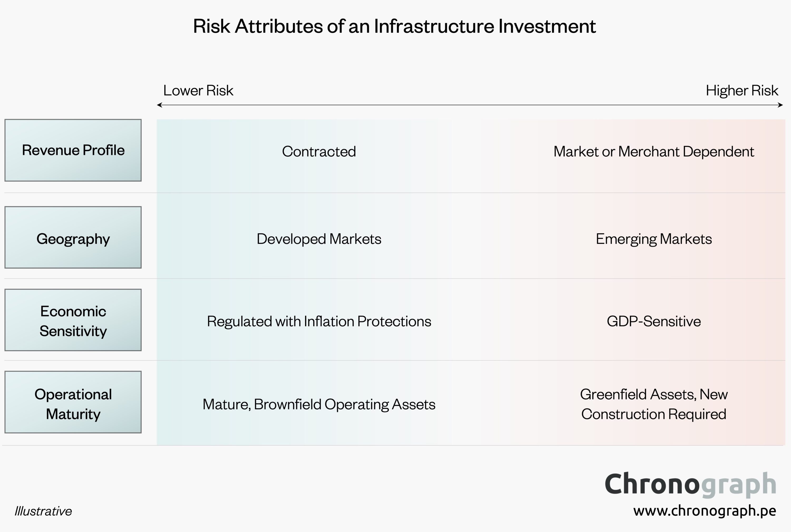Select the Developed Markets label
Image resolution: width=791 pixels, height=532 pixels.
pyautogui.click(x=319, y=239)
